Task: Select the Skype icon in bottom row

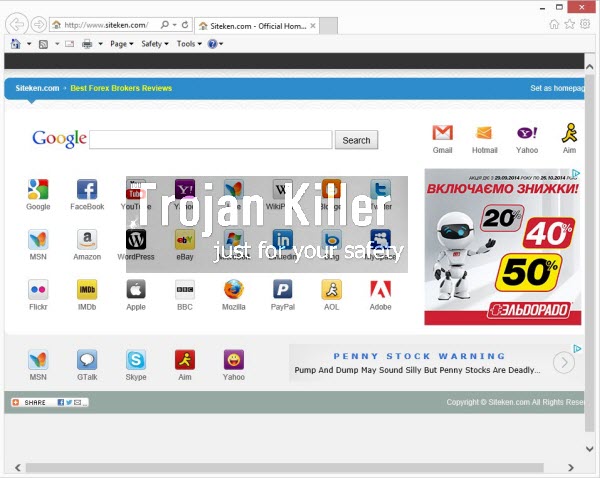Action: click(136, 360)
